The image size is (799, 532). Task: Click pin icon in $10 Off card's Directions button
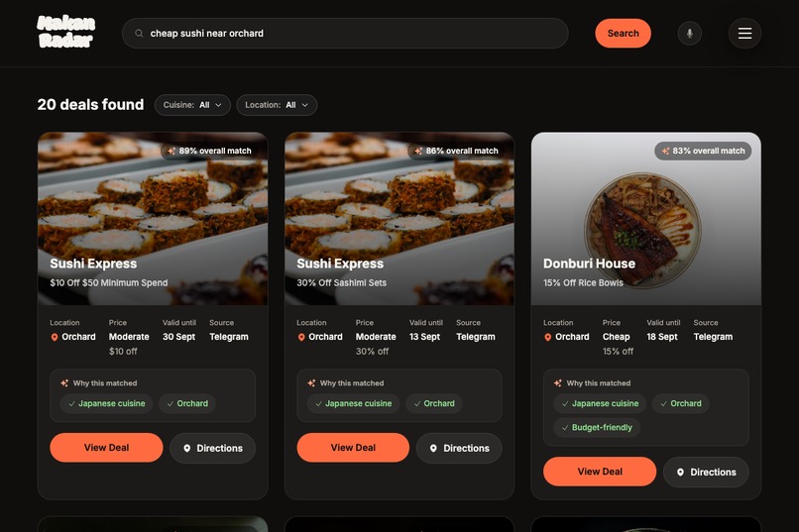click(x=187, y=448)
